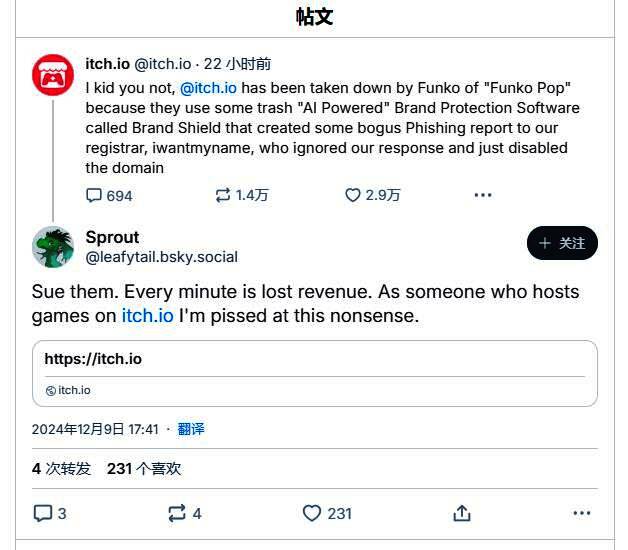Open more options on Sprout's post
Screen dimensions: 628x550
click(x=582, y=513)
